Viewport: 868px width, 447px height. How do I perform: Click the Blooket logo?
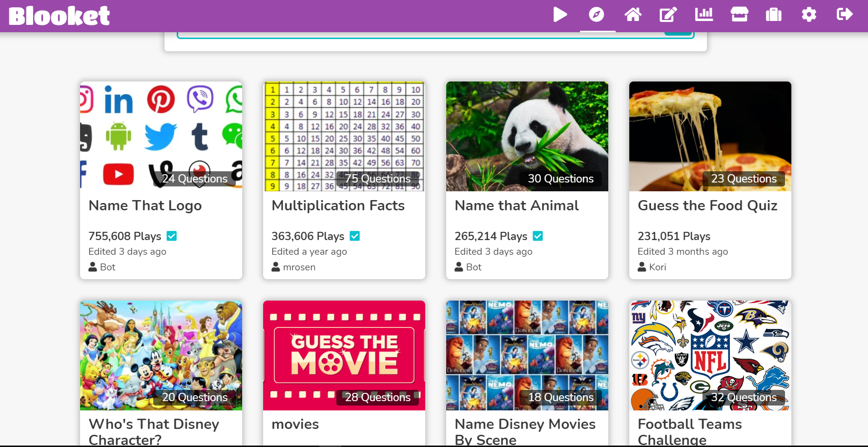point(59,16)
